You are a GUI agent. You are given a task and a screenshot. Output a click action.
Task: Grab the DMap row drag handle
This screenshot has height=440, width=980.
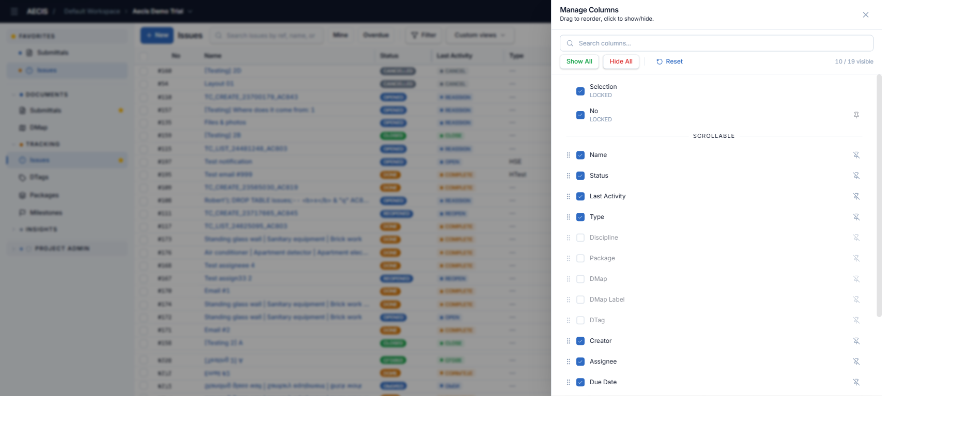coord(568,279)
